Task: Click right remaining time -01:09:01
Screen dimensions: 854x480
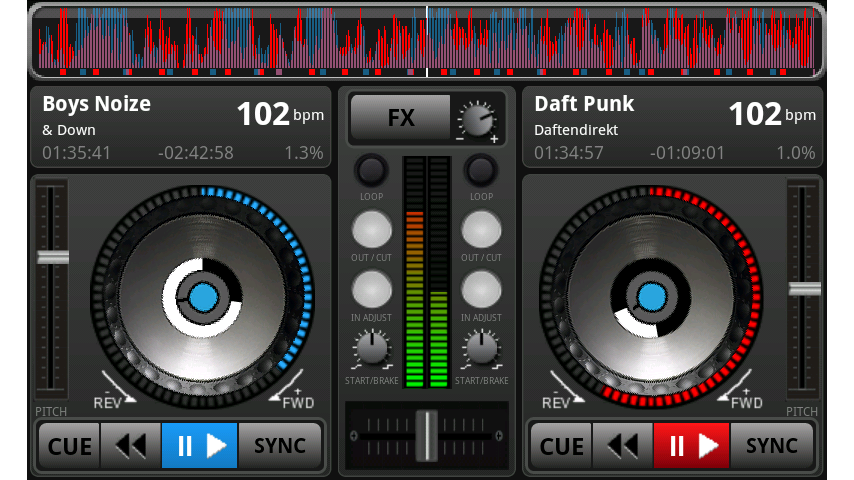Action: [687, 153]
